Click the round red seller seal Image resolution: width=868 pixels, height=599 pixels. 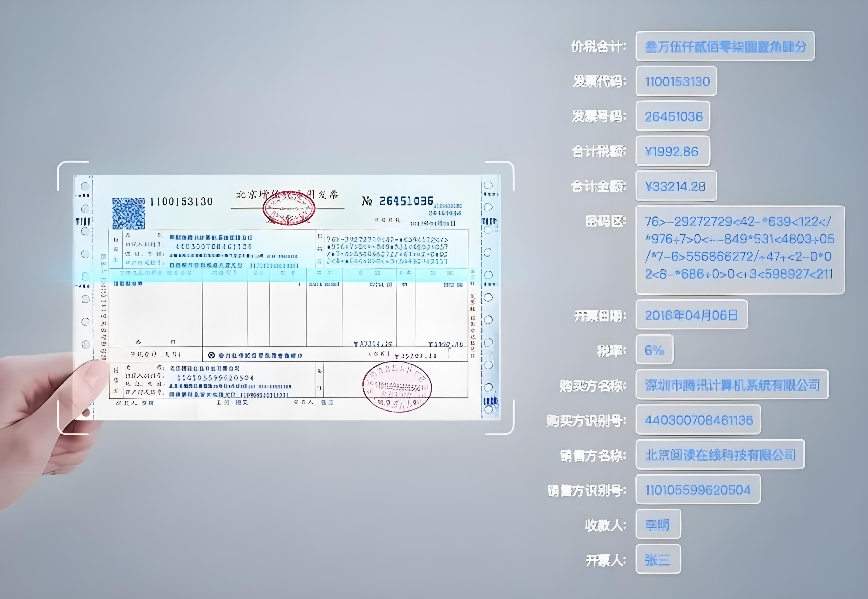pos(397,387)
